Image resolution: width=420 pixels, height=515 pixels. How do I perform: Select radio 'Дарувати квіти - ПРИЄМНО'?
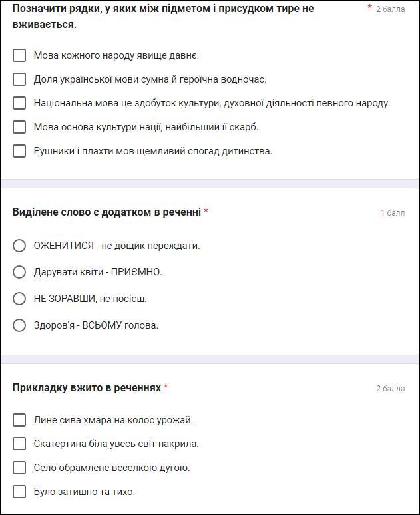(19, 272)
